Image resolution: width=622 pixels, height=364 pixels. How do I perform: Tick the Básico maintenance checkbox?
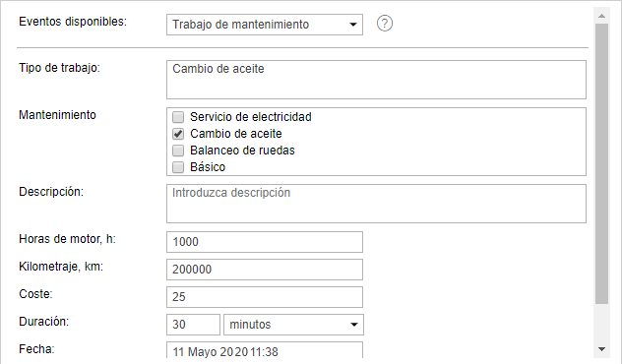pyautogui.click(x=178, y=167)
